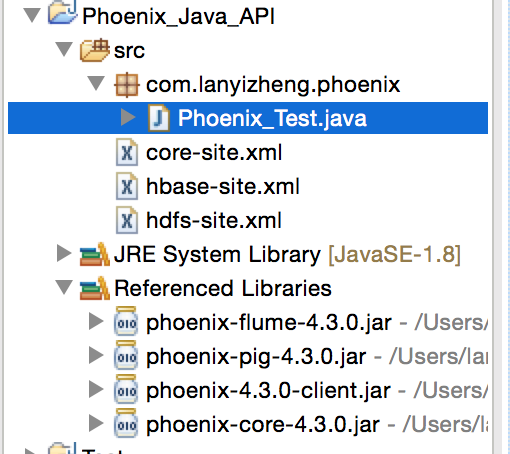Select the Phoenix_Java_API project label
510x454 pixels.
coord(178,16)
